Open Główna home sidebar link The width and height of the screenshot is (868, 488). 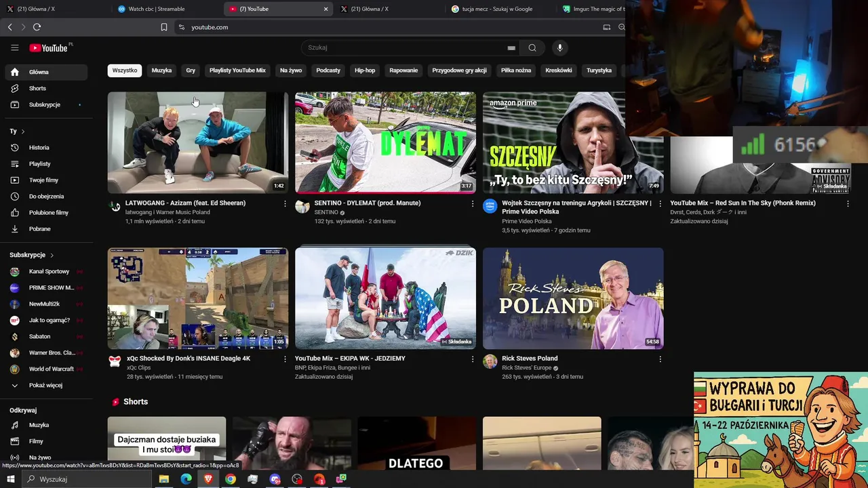point(46,72)
